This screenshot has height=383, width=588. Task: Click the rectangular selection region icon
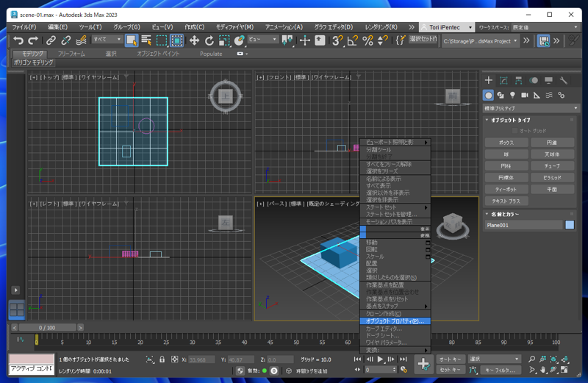162,40
